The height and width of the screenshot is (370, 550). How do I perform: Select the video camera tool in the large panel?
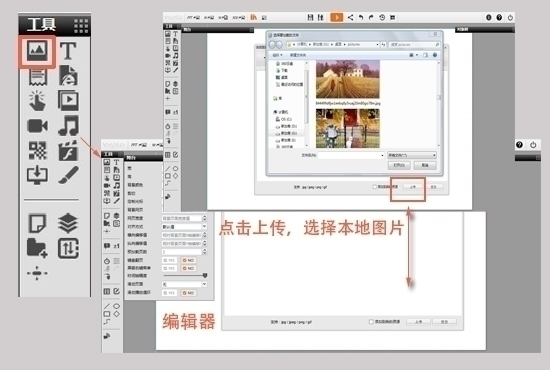tap(37, 126)
